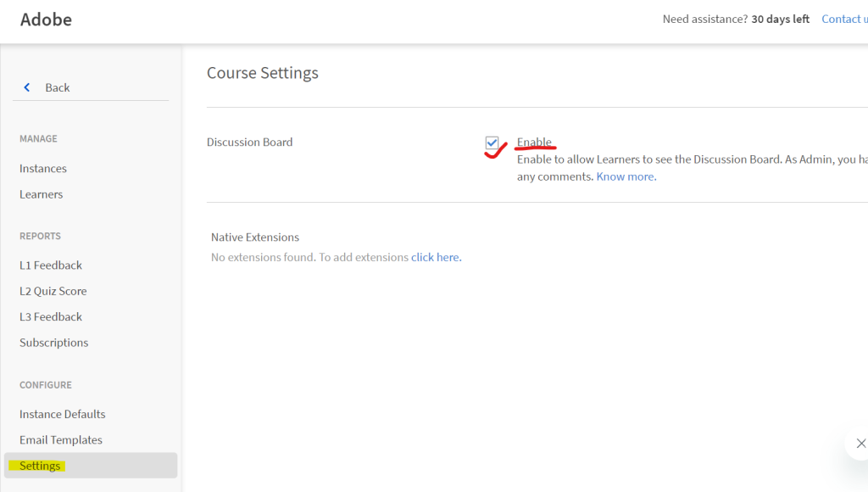This screenshot has height=492, width=868.
Task: Open the Know more link
Action: coord(625,176)
